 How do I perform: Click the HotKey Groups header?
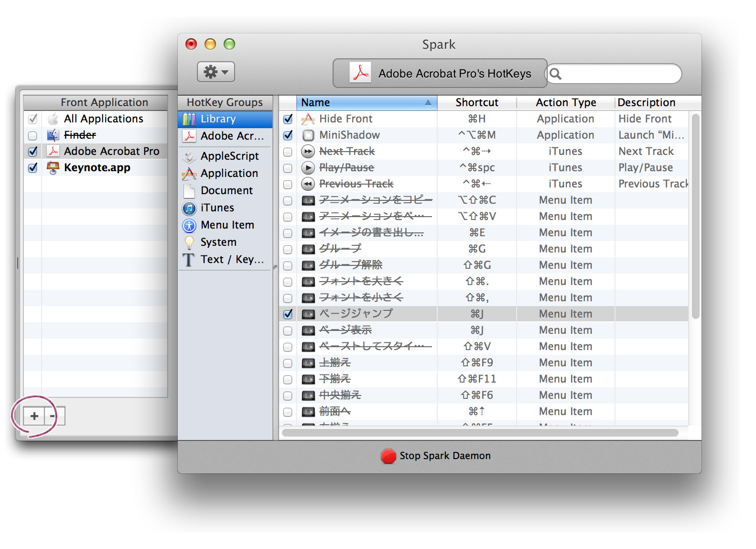point(225,103)
